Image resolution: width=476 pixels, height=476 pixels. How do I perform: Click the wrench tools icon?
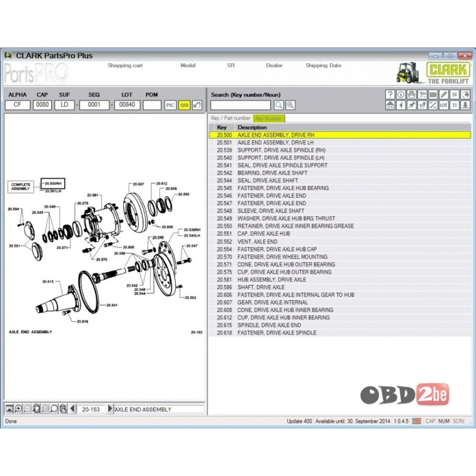pos(433,106)
